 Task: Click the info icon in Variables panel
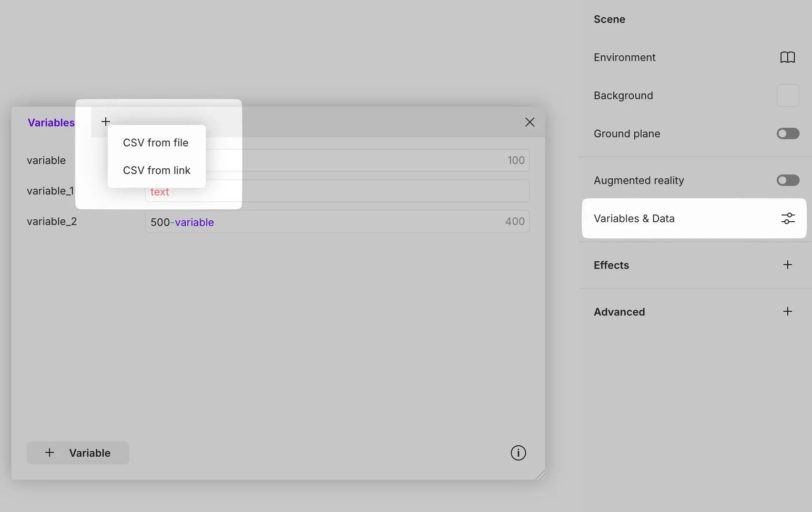click(518, 453)
